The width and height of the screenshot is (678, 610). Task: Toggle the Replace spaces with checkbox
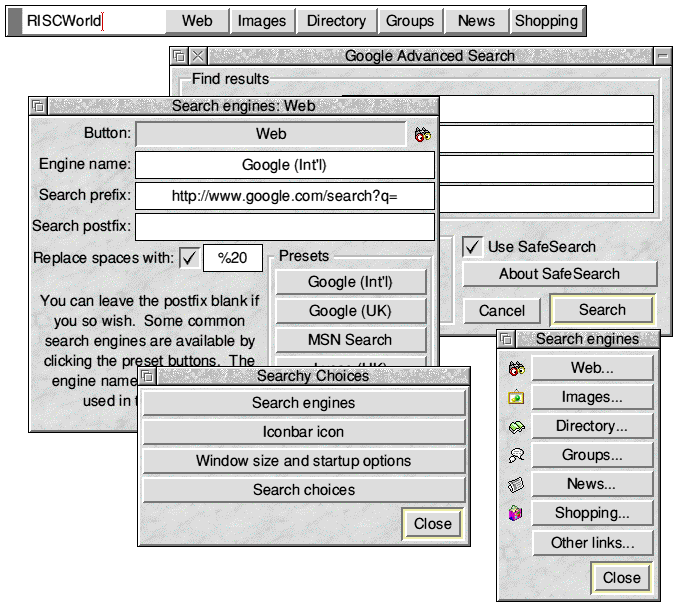189,258
